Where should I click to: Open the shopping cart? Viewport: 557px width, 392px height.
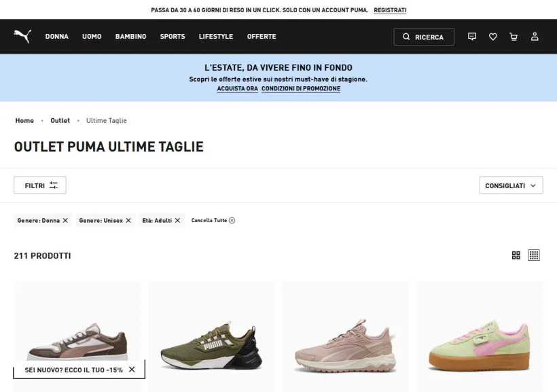point(514,37)
